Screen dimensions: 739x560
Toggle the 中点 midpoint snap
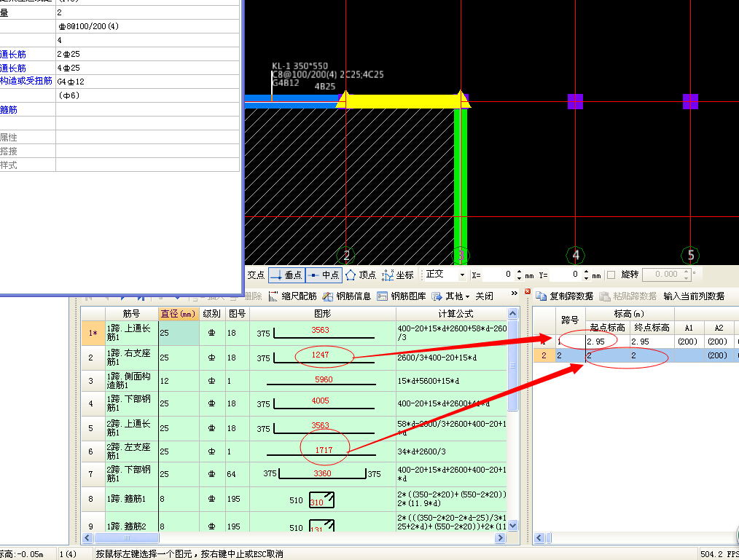tap(324, 275)
